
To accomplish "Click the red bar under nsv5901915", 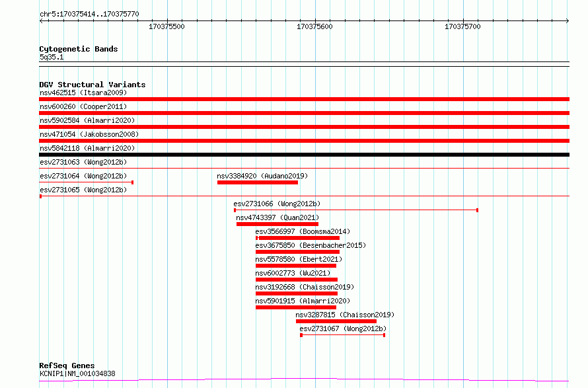I will pos(296,307).
